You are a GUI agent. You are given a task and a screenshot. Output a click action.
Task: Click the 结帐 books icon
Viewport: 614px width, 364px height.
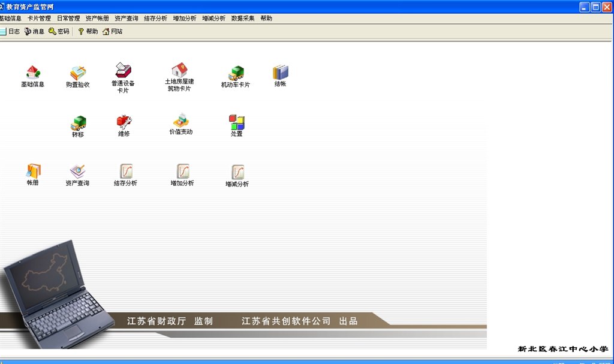click(281, 73)
